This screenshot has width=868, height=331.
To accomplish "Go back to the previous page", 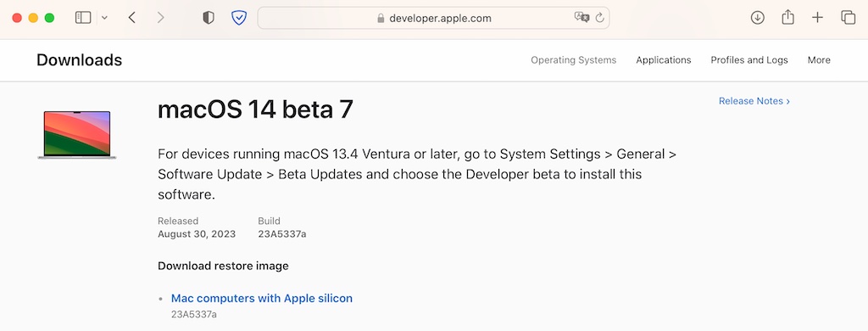I will pyautogui.click(x=131, y=18).
